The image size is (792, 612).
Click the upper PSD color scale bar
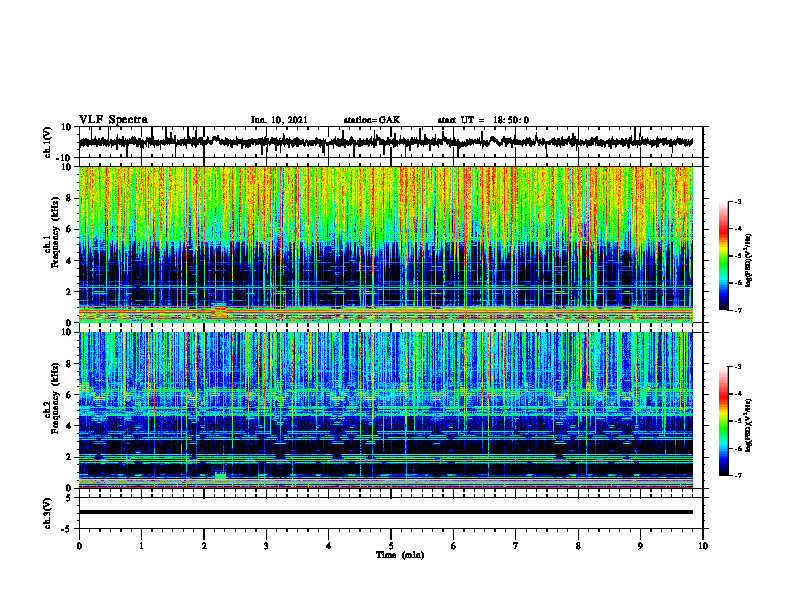point(723,256)
